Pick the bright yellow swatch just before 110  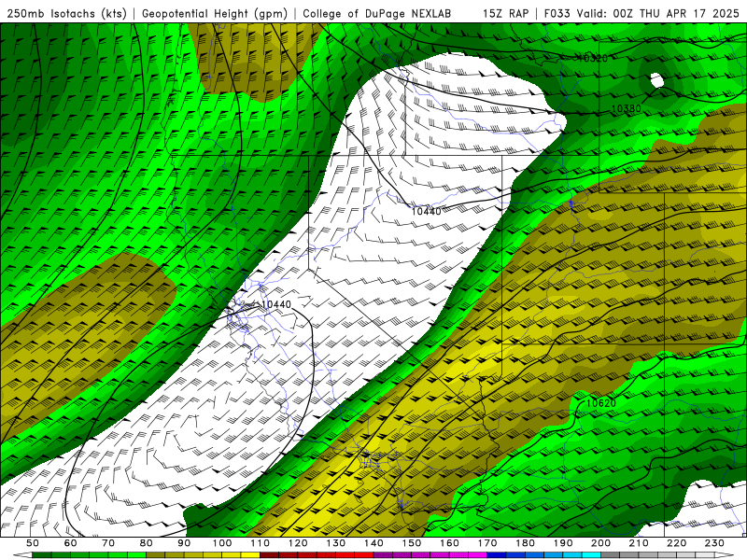pyautogui.click(x=250, y=553)
